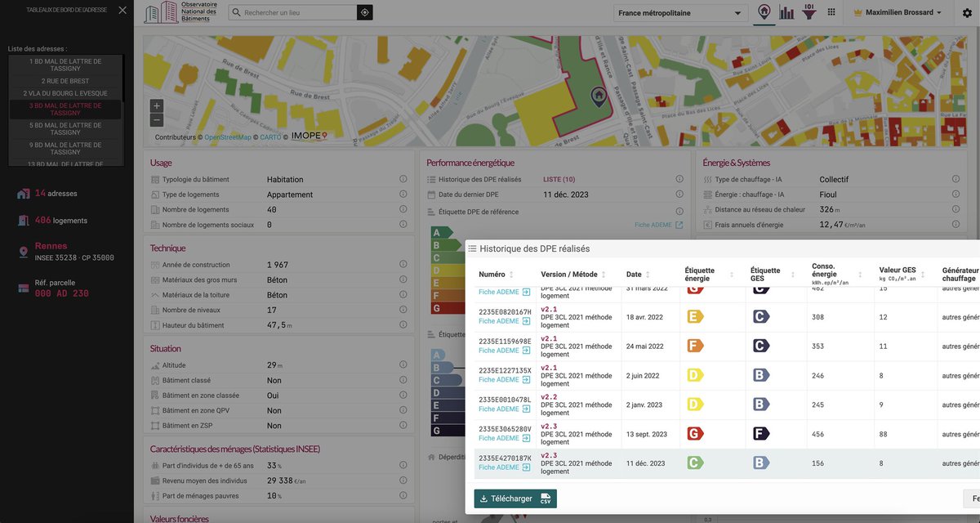Select address 1 BD MAL DE LATTRE DE TASSIGNY

(65, 65)
